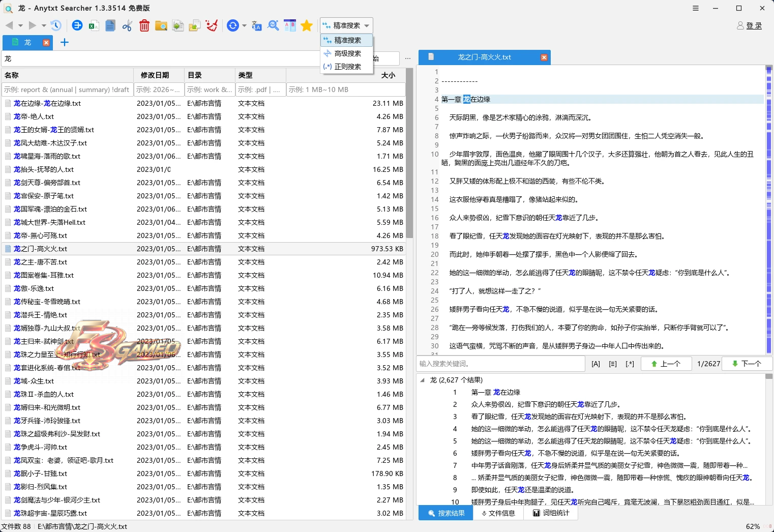Close the 龙之门-高火火.txt preview tab

pos(544,57)
